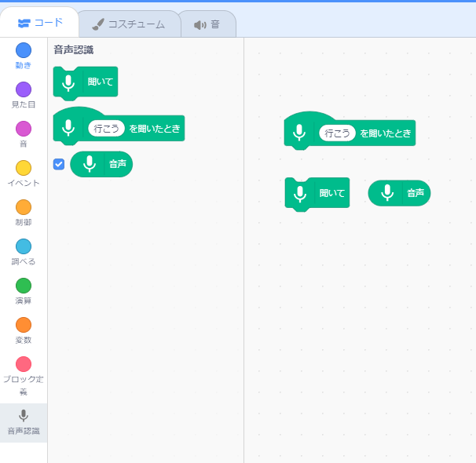Select the 音声認識 microphone category

tap(24, 422)
